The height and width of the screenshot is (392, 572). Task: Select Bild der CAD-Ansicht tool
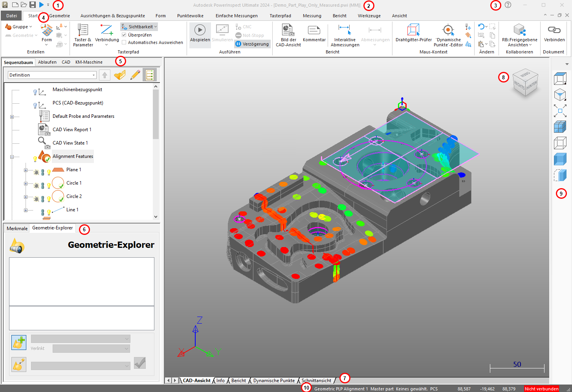click(288, 35)
